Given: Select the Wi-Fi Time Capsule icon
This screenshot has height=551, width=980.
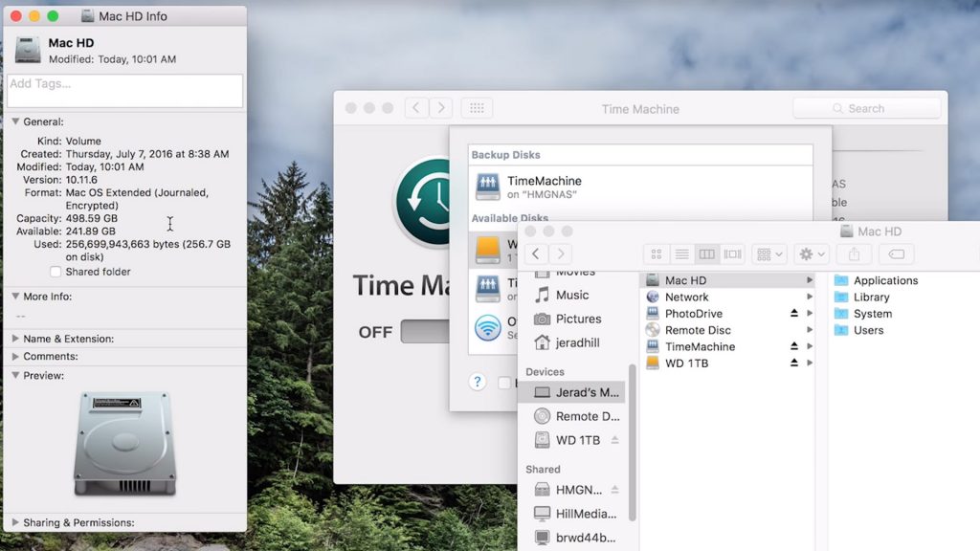Looking at the screenshot, I should 487,327.
